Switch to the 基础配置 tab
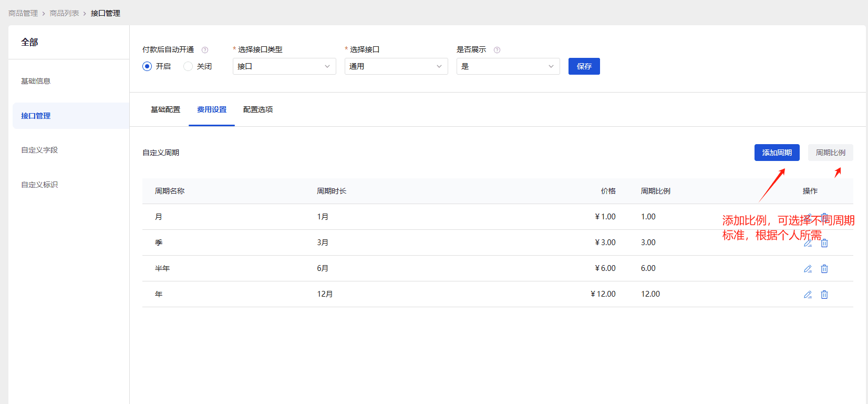This screenshot has height=404, width=868. click(x=166, y=109)
